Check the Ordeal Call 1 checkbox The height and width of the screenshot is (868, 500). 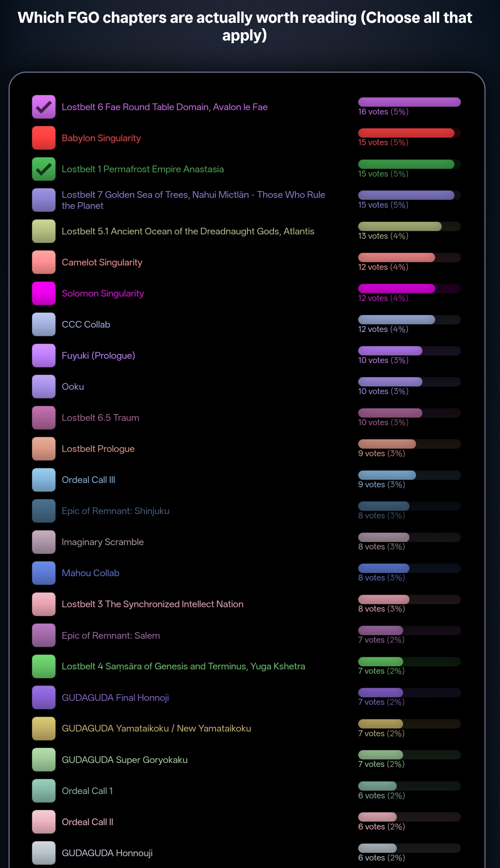point(44,791)
